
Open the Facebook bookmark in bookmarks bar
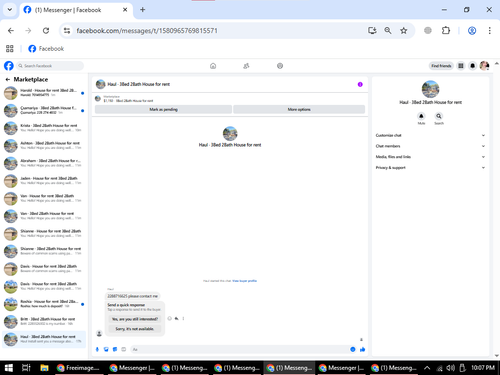46,49
